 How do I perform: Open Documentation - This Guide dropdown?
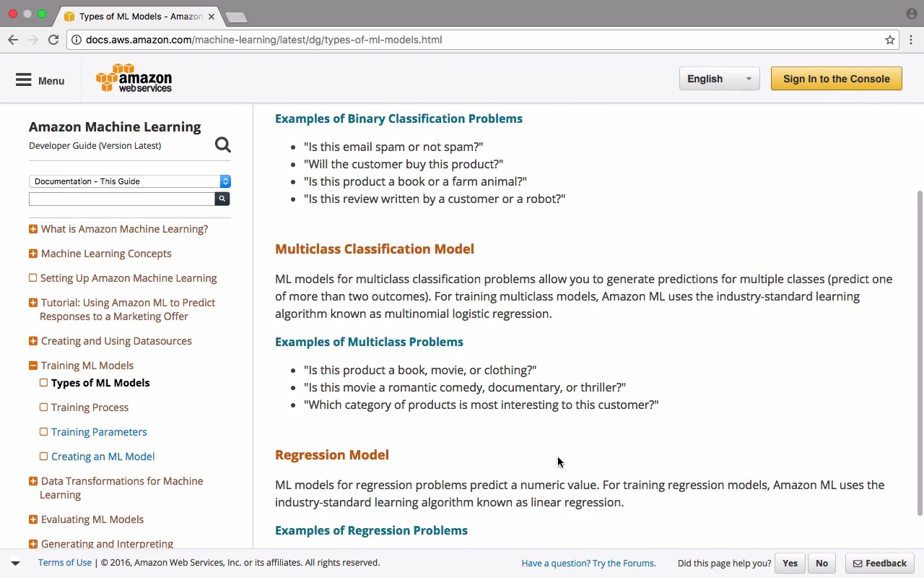(130, 181)
